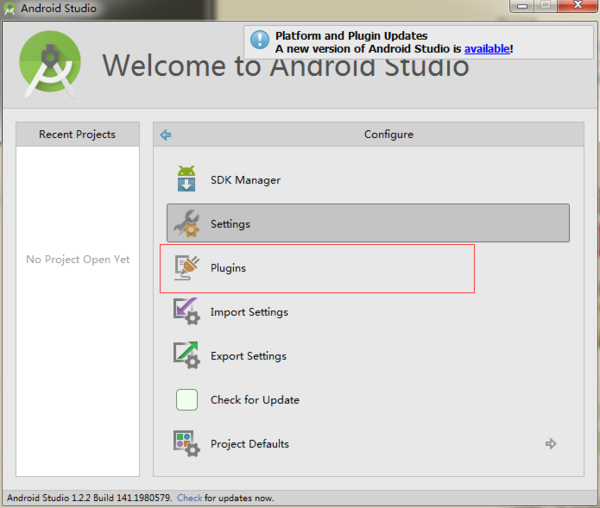
Task: Click the Android Studio 1.2.2 build text
Action: coord(89,498)
